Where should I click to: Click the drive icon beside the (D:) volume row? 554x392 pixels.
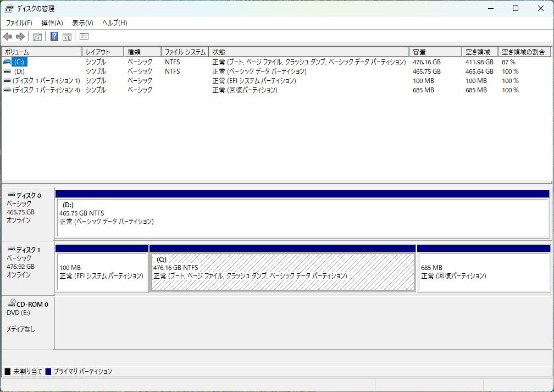tap(7, 71)
